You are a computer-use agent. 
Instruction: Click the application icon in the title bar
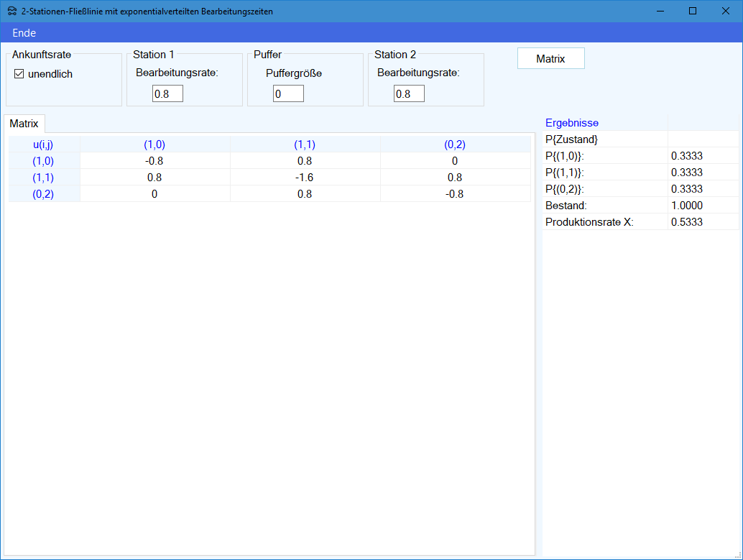tap(12, 12)
